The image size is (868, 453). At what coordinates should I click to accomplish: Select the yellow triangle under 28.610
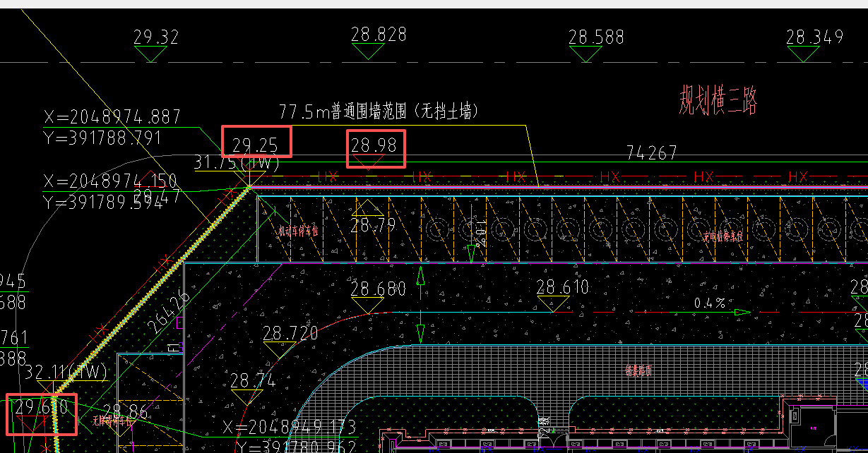[553, 303]
